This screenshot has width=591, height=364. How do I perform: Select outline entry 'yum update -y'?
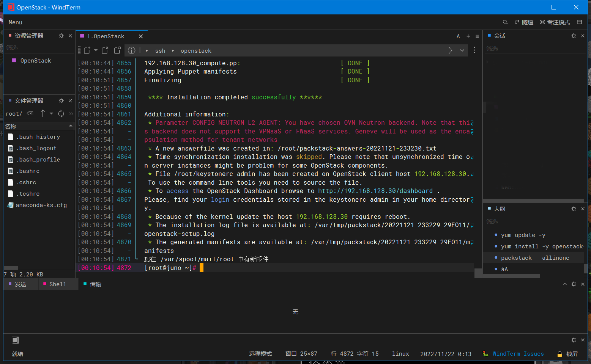pos(523,235)
